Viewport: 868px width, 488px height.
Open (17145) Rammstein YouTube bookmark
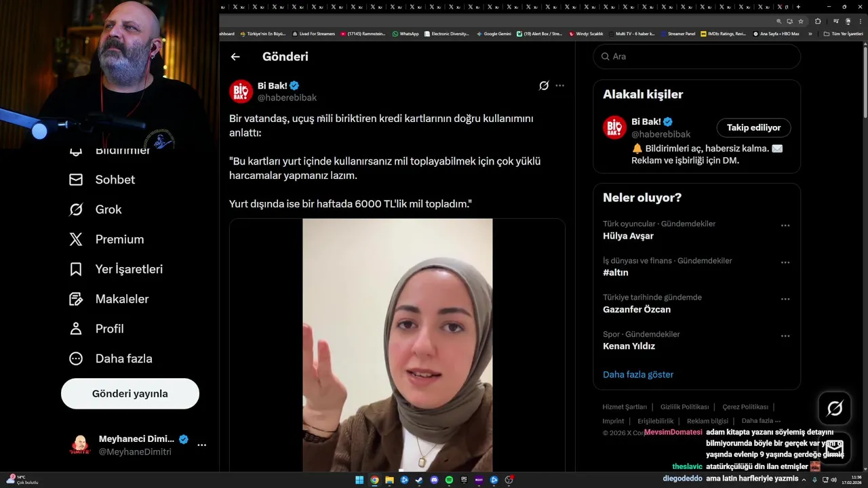(363, 33)
